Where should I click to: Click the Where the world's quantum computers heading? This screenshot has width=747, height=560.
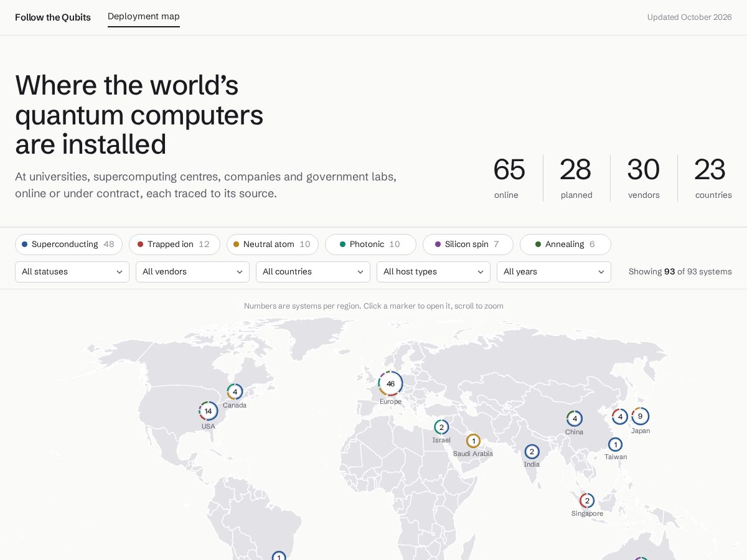pyautogui.click(x=139, y=115)
